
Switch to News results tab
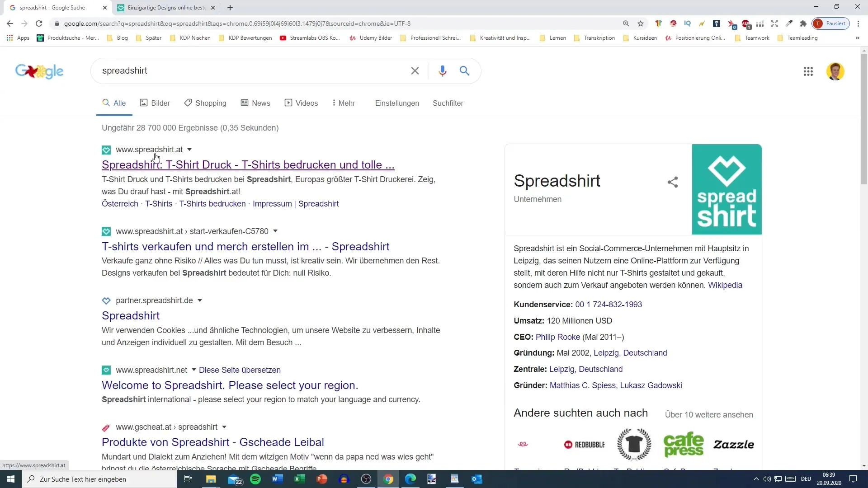(255, 103)
